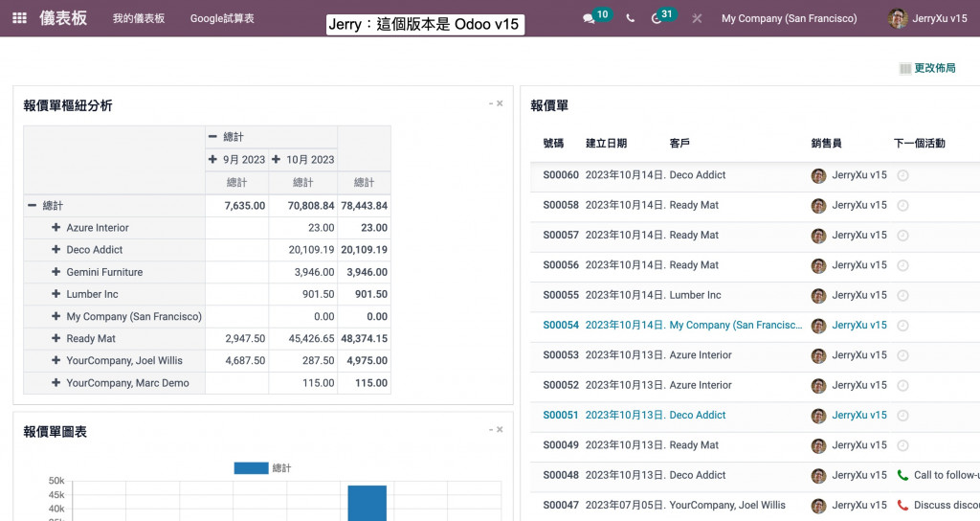The image size is (980, 521).
Task: Expand the Deco Addict pivot row
Action: point(56,250)
